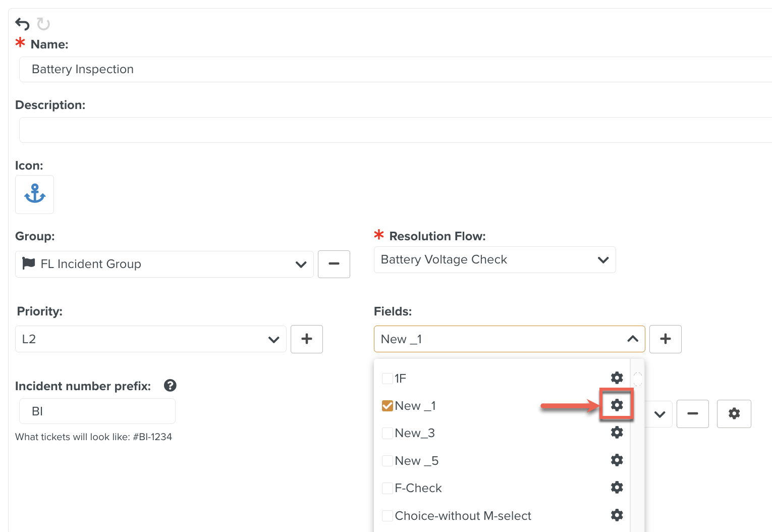Open settings gear for New_3 field
This screenshot has height=532, width=772.
[x=617, y=433]
